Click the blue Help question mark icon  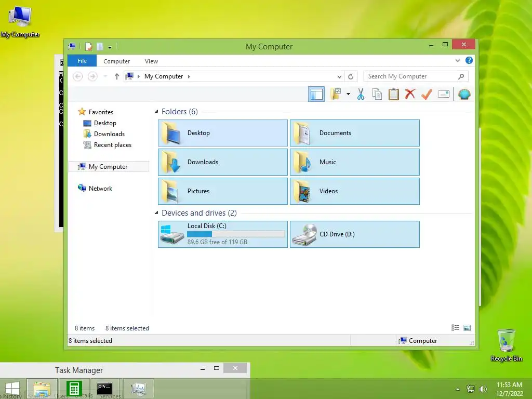(x=469, y=60)
